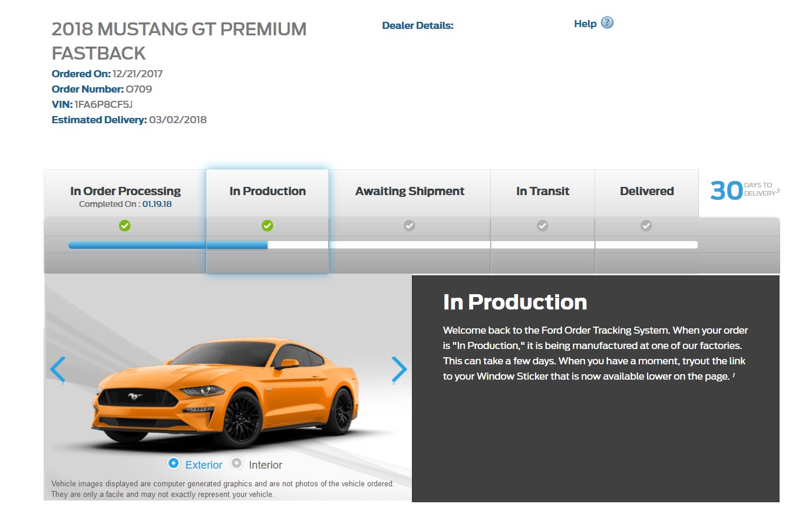Click the gray checkmark under Awaiting Shipment
The height and width of the screenshot is (517, 812).
click(410, 226)
